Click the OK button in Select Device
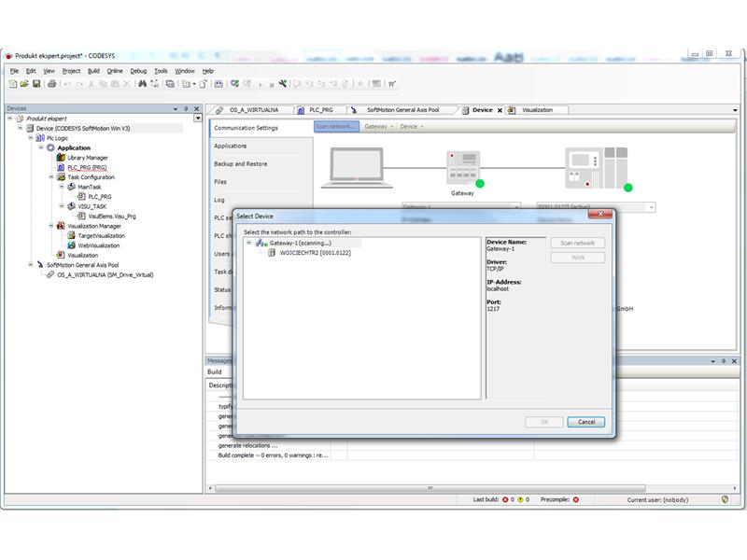Viewport: 747px width, 560px height. [x=544, y=422]
